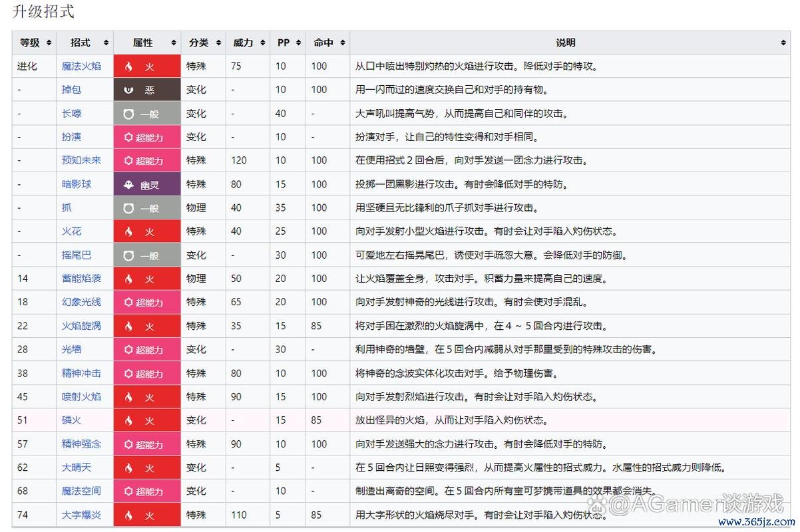Sort table by 属性 column arrows
This screenshot has height=532, width=800.
point(174,43)
